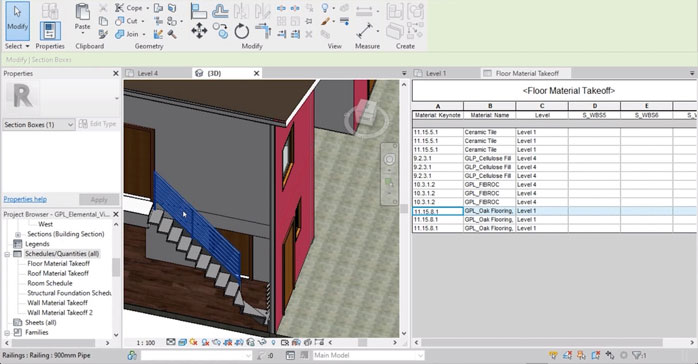Switch to the Level 1 view tab
Screen dimensions: 698x364
pos(436,73)
